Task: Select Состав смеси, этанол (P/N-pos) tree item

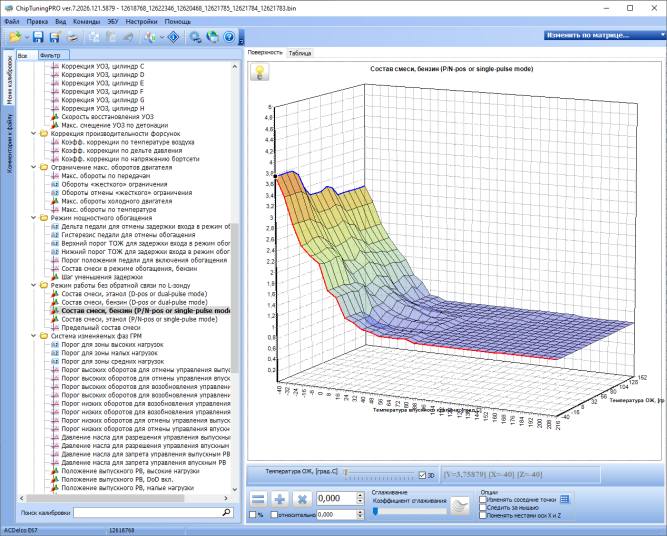Action: (x=140, y=319)
